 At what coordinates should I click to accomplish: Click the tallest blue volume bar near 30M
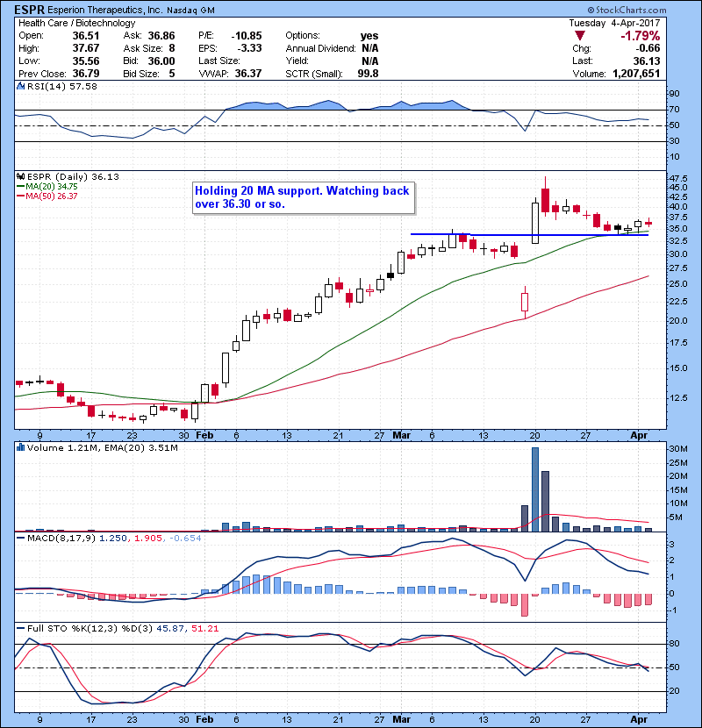[x=535, y=489]
